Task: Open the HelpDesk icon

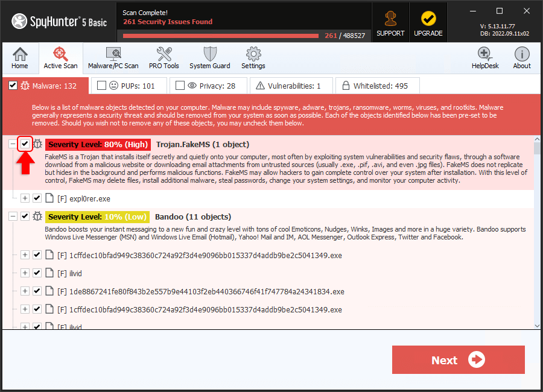Action: pyautogui.click(x=485, y=58)
